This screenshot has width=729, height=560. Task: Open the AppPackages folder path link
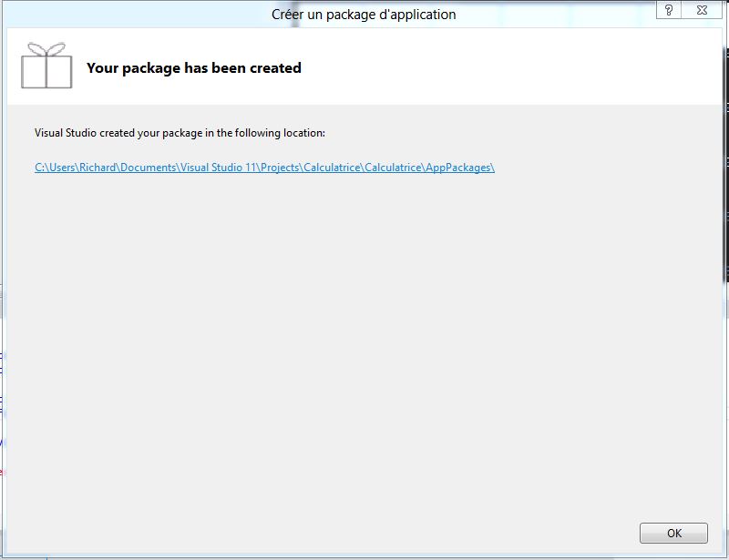(264, 168)
